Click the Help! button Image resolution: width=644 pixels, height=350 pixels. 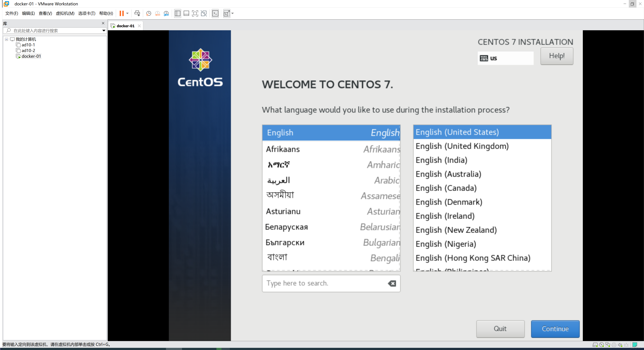(x=556, y=56)
